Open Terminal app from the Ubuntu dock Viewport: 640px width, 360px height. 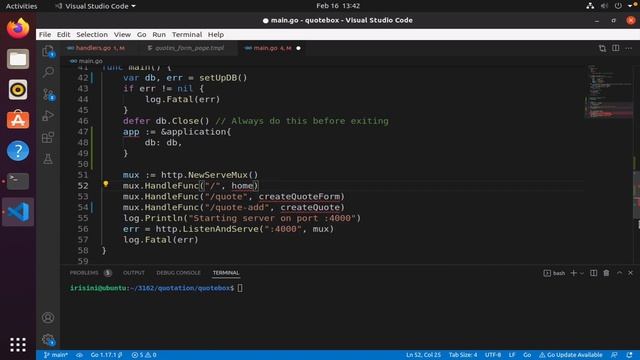click(18, 181)
